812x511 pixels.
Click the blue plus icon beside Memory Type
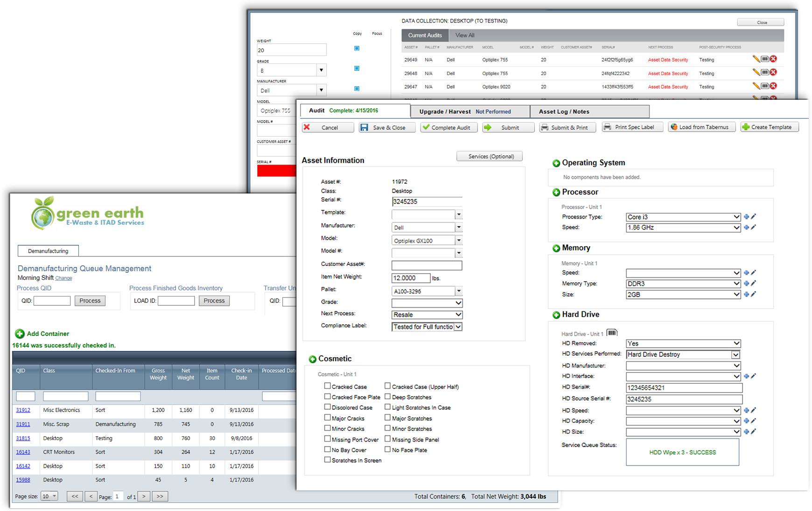tap(746, 283)
